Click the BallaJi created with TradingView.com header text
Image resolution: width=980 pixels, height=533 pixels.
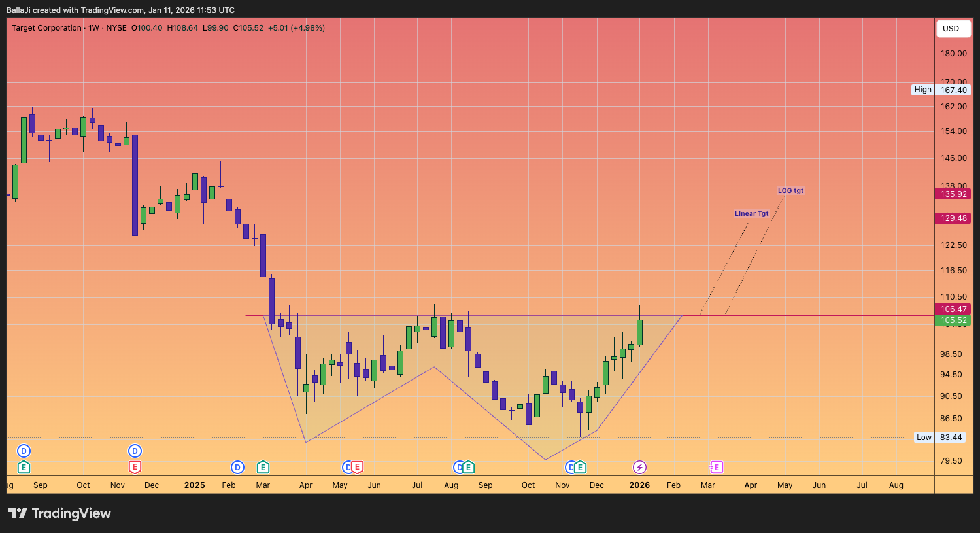(x=120, y=10)
